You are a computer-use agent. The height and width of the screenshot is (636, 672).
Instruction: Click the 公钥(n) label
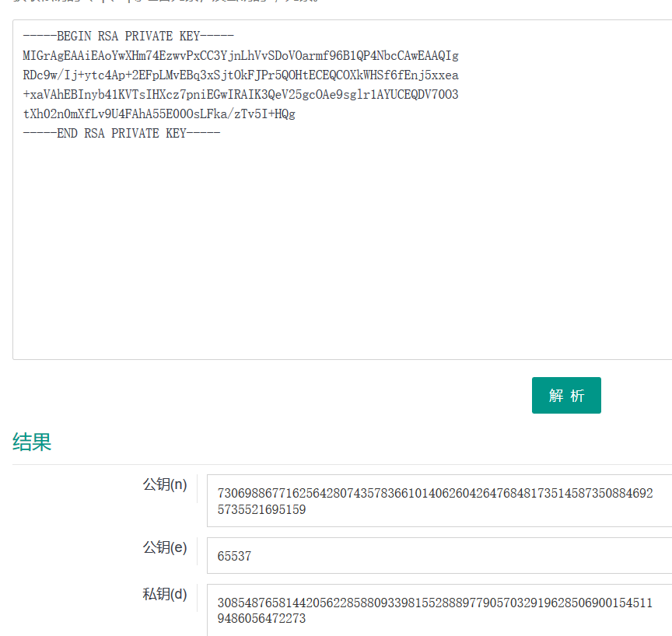[164, 484]
